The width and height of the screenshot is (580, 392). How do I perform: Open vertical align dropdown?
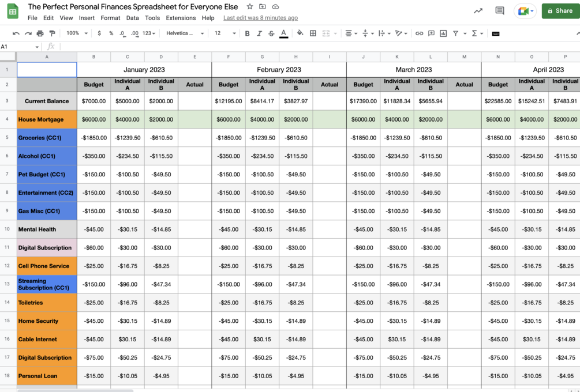(367, 33)
